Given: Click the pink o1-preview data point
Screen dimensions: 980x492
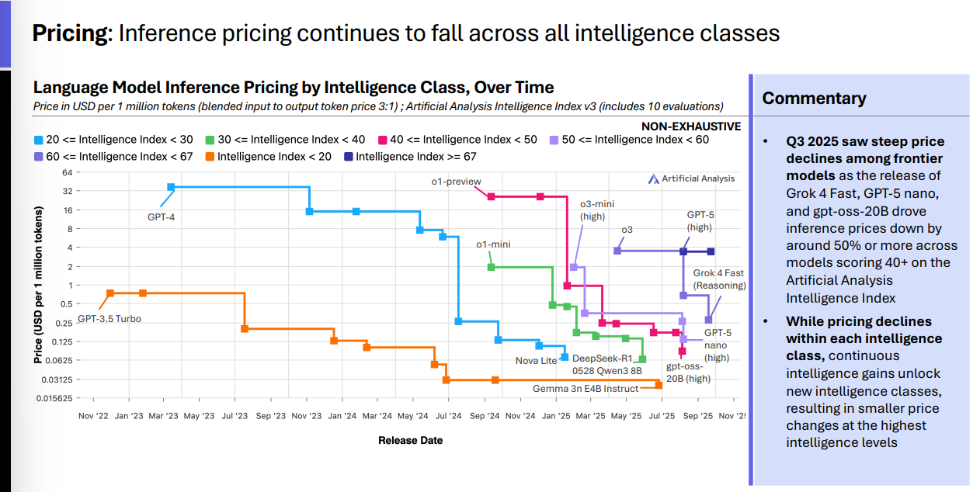Looking at the screenshot, I should pos(491,196).
